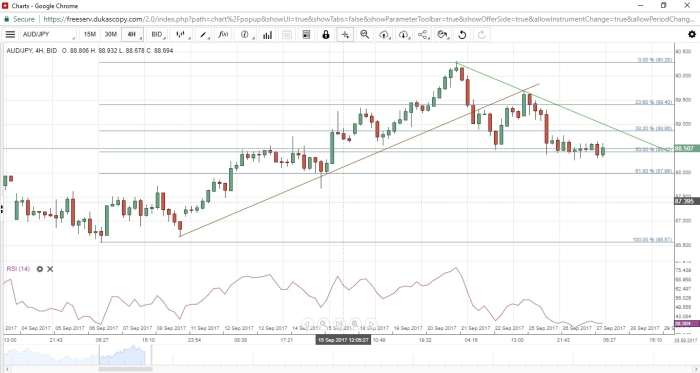700x373 pixels.
Task: Switch to the 30M timeframe
Action: pyautogui.click(x=110, y=34)
